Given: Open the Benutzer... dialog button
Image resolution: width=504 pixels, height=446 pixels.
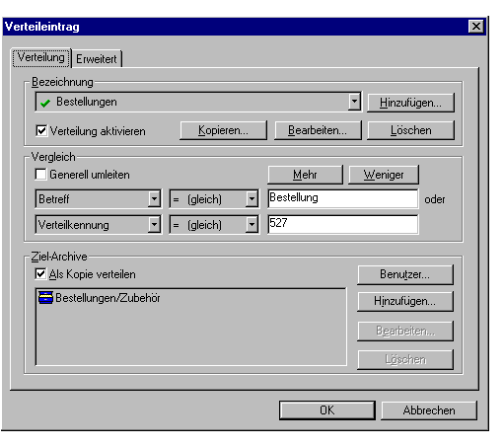Looking at the screenshot, I should pos(405,274).
